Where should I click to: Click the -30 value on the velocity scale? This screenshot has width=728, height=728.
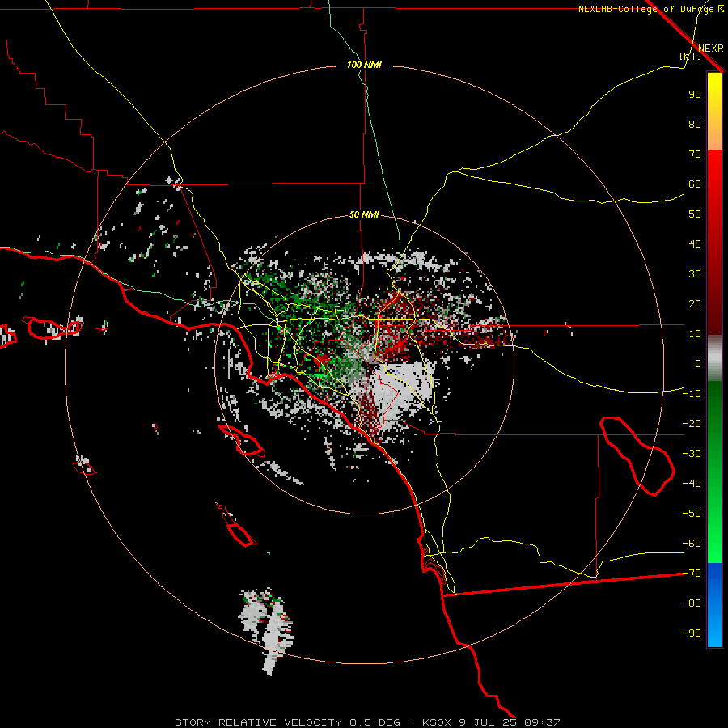(692, 454)
